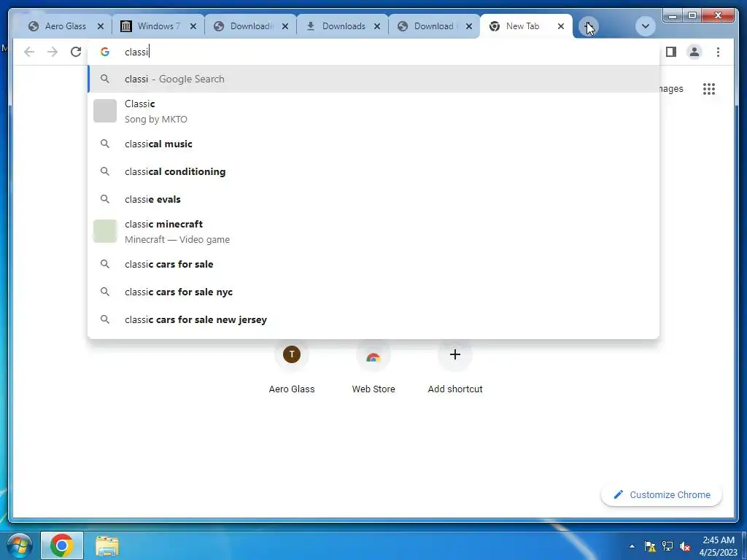The width and height of the screenshot is (747, 560).
Task: Select the classie evals suggestion
Action: tap(373, 199)
